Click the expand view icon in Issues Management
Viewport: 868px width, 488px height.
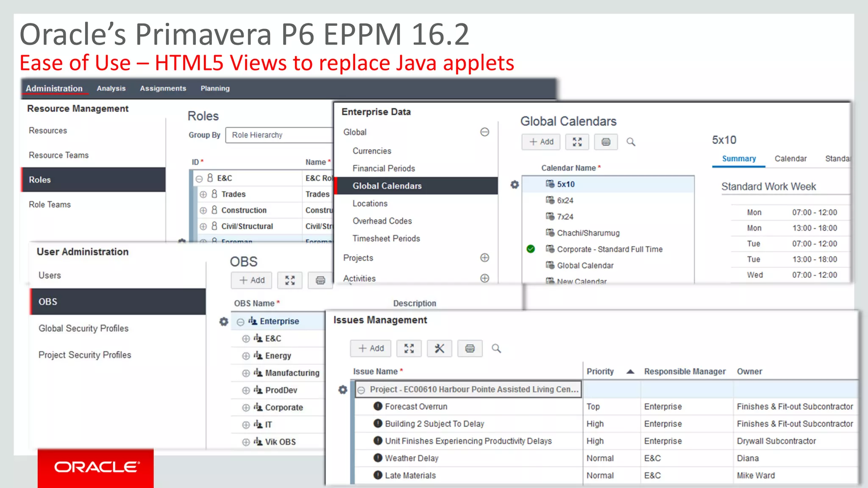(409, 349)
